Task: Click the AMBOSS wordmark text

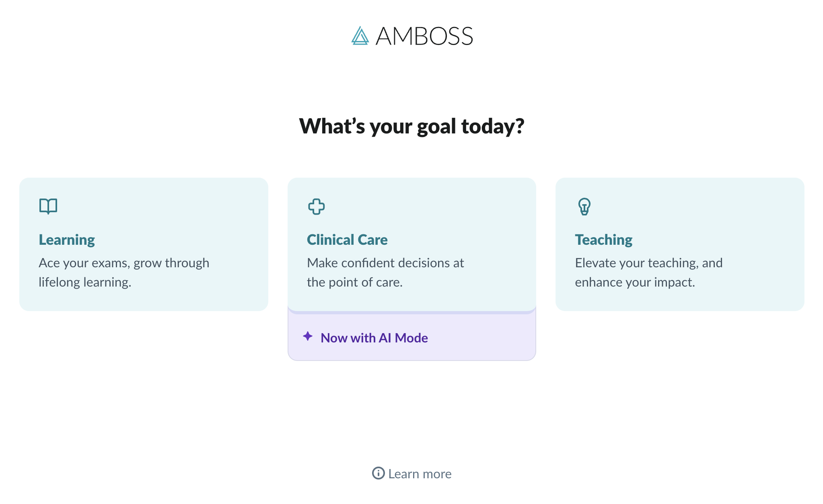Action: 424,36
